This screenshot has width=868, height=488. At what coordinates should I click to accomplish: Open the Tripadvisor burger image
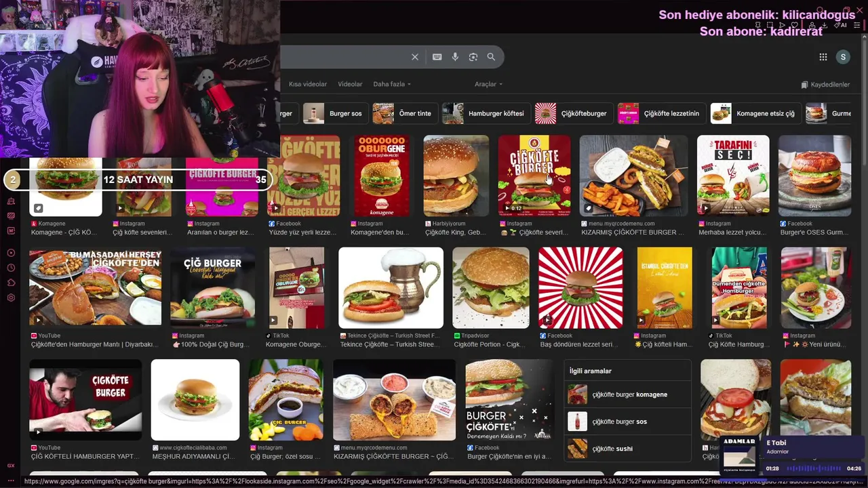click(491, 288)
